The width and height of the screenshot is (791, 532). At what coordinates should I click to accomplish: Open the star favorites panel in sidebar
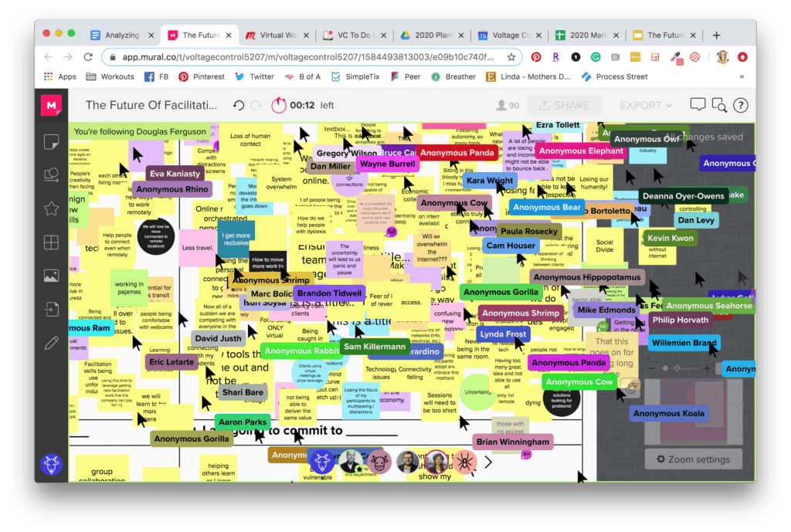(51, 208)
